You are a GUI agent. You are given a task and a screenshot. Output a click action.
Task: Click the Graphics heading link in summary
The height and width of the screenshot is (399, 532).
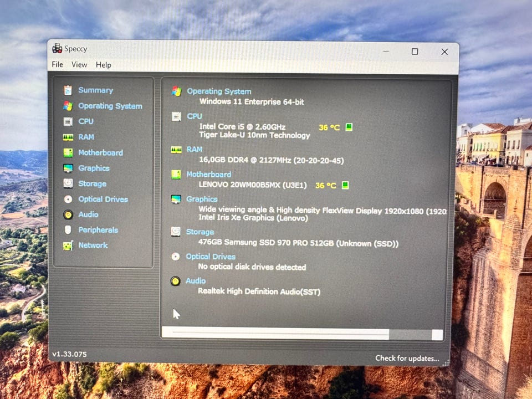coord(202,199)
